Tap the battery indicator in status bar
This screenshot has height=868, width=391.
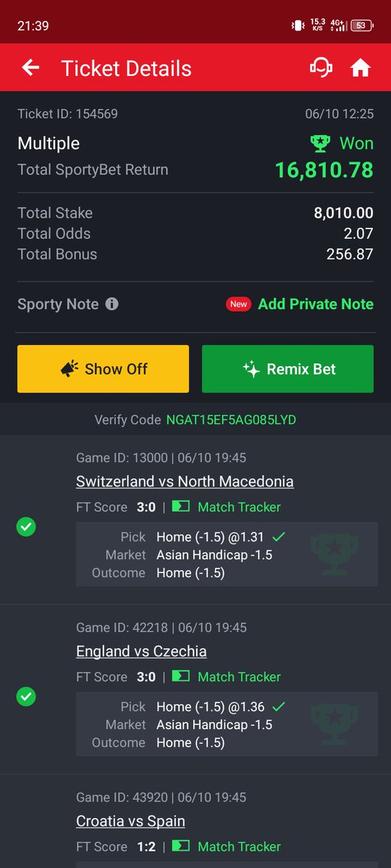[x=359, y=25]
